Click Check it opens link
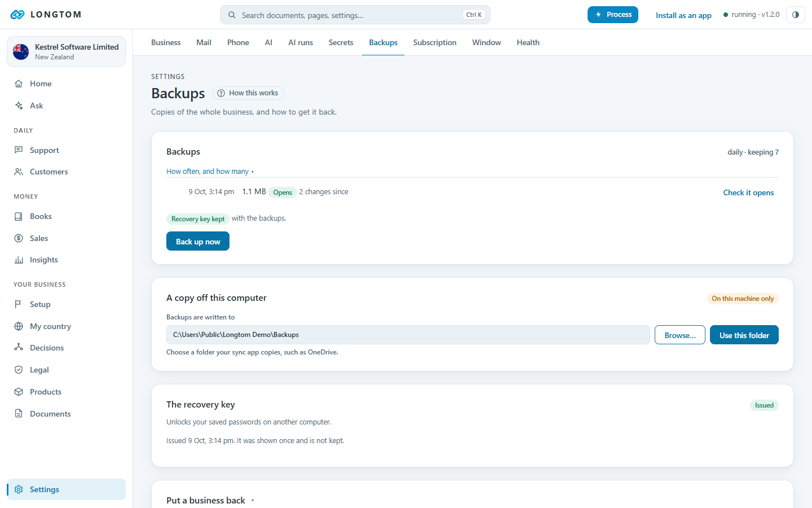Image resolution: width=812 pixels, height=508 pixels. click(x=748, y=192)
